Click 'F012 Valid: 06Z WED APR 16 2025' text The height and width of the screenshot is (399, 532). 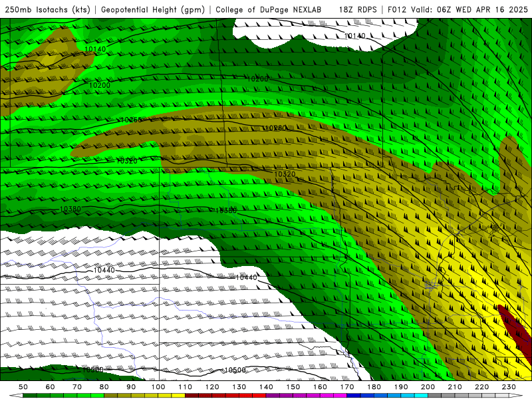pos(458,10)
